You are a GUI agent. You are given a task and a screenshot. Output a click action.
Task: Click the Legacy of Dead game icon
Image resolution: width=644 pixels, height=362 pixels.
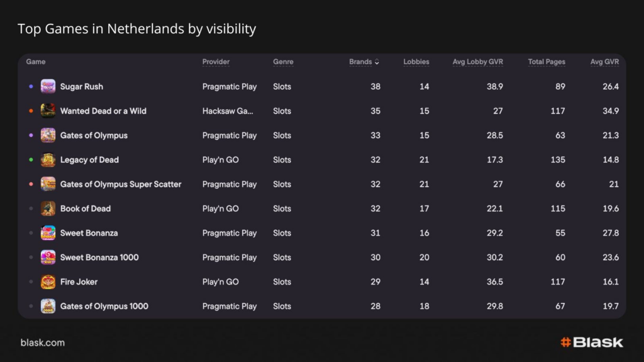(48, 160)
